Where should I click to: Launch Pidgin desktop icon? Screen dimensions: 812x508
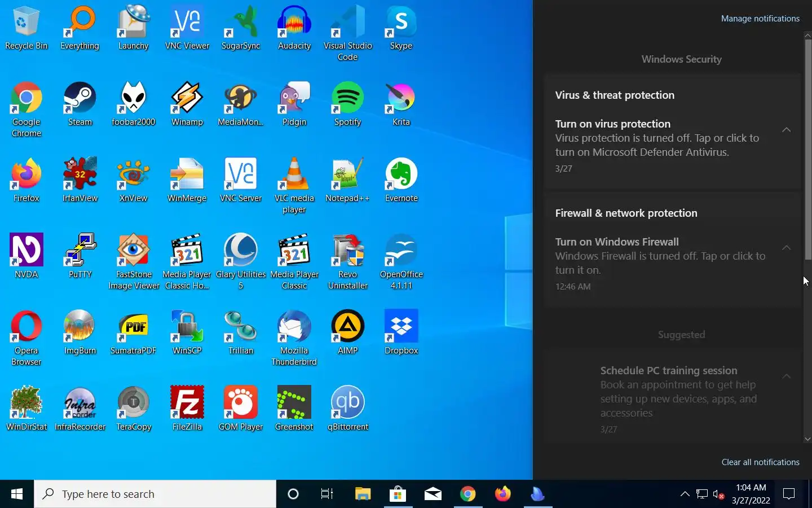point(294,104)
